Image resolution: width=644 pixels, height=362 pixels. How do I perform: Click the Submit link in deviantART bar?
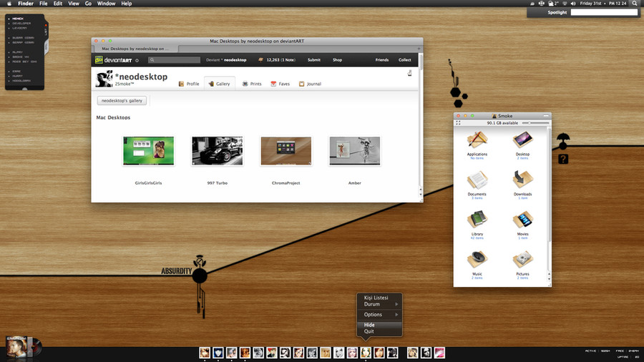(314, 60)
